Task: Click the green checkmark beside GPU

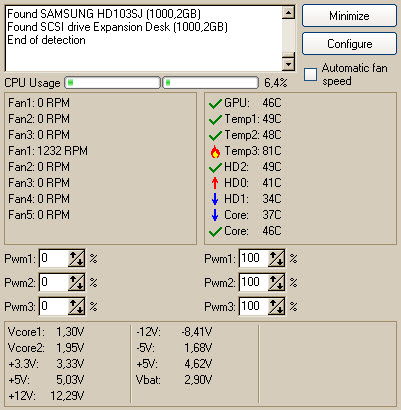Action: pos(215,104)
